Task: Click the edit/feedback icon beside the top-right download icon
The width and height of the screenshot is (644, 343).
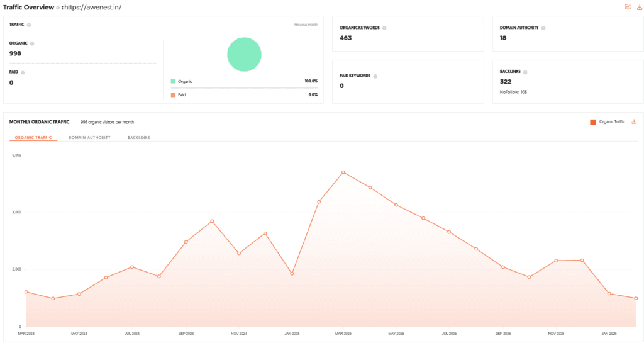Action: [x=628, y=7]
